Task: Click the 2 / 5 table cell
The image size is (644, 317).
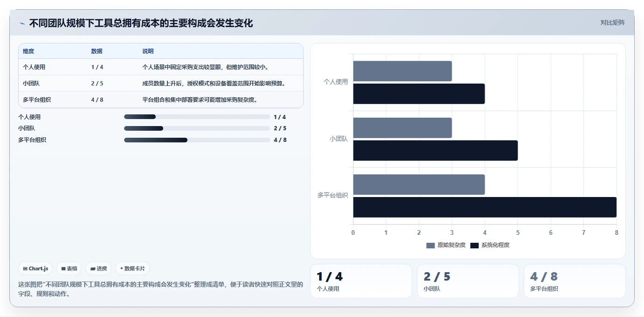Action: pos(97,84)
